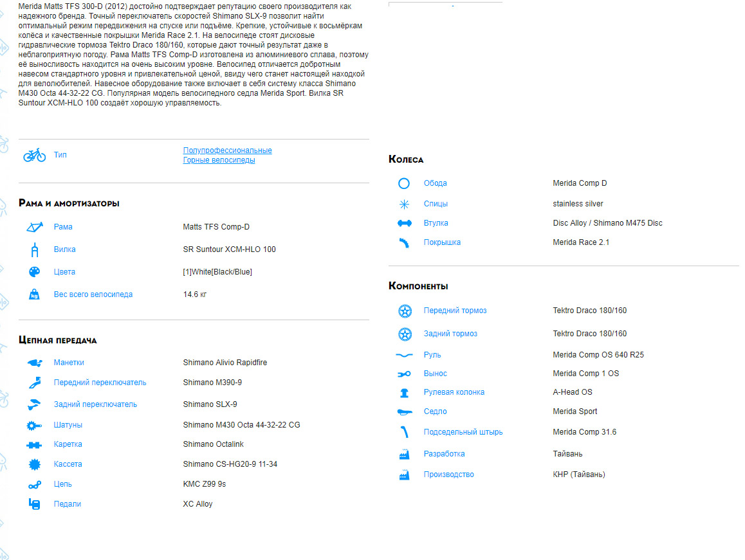Click the Цепь label
The image size is (745, 560).
pos(62,484)
